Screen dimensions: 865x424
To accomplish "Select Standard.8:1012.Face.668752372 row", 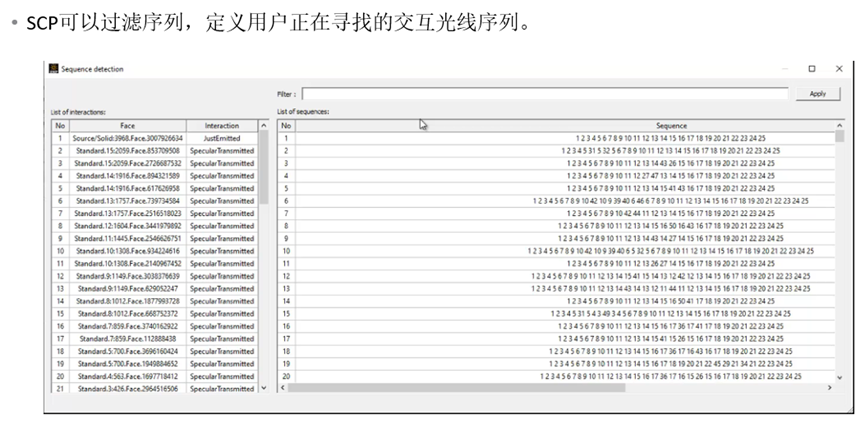I will pos(154,314).
